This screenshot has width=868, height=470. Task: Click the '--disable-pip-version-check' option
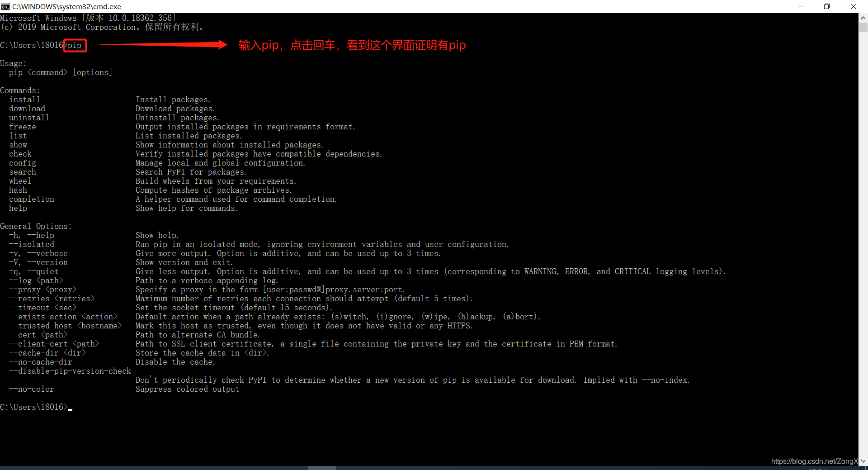[x=70, y=371]
